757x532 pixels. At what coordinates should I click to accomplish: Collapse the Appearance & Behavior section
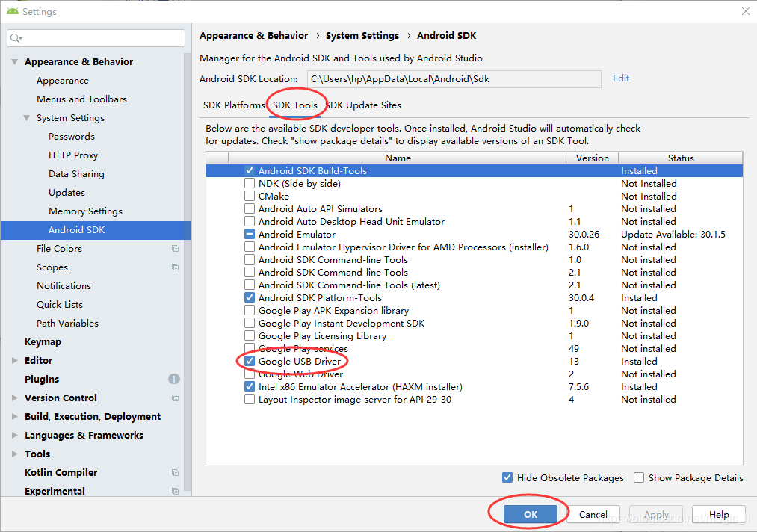14,62
